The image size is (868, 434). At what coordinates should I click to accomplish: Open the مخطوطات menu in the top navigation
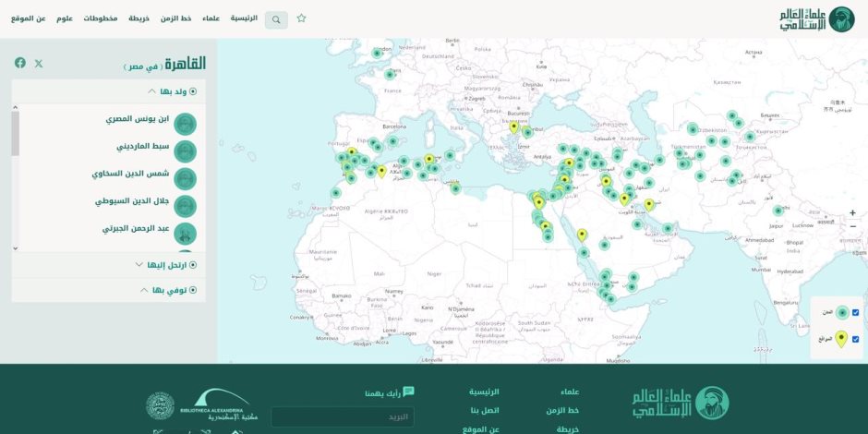[101, 18]
